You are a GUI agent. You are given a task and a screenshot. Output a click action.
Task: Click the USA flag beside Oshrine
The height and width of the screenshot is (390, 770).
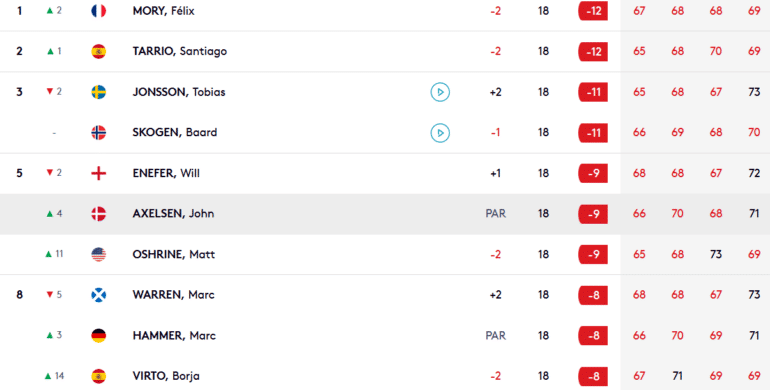(x=99, y=254)
